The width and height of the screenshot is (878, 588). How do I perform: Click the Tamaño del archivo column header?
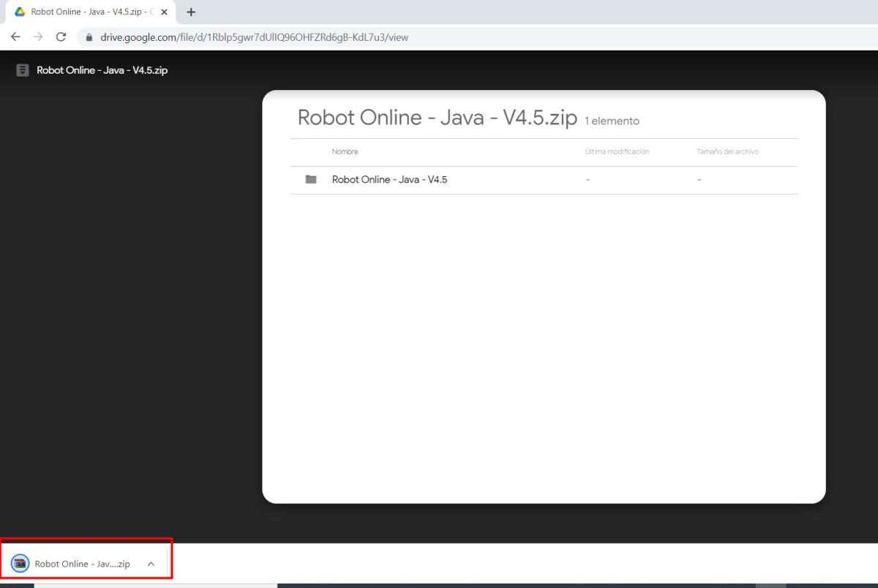click(x=729, y=151)
